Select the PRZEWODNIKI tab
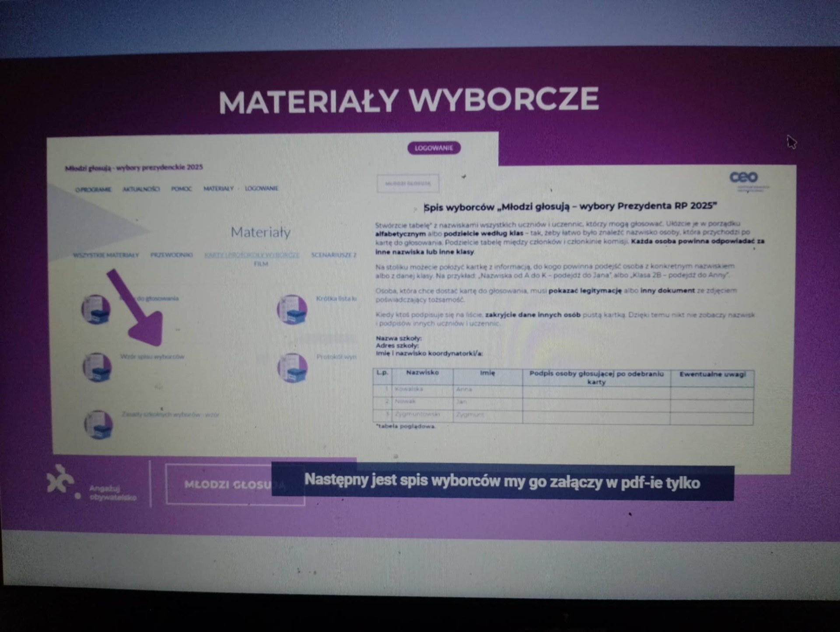This screenshot has width=840, height=632. [171, 255]
